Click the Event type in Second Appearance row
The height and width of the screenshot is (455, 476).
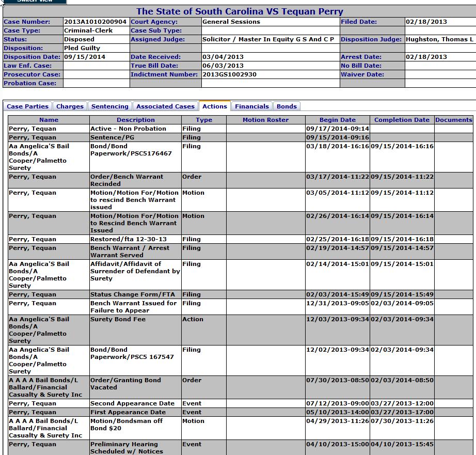(x=192, y=403)
